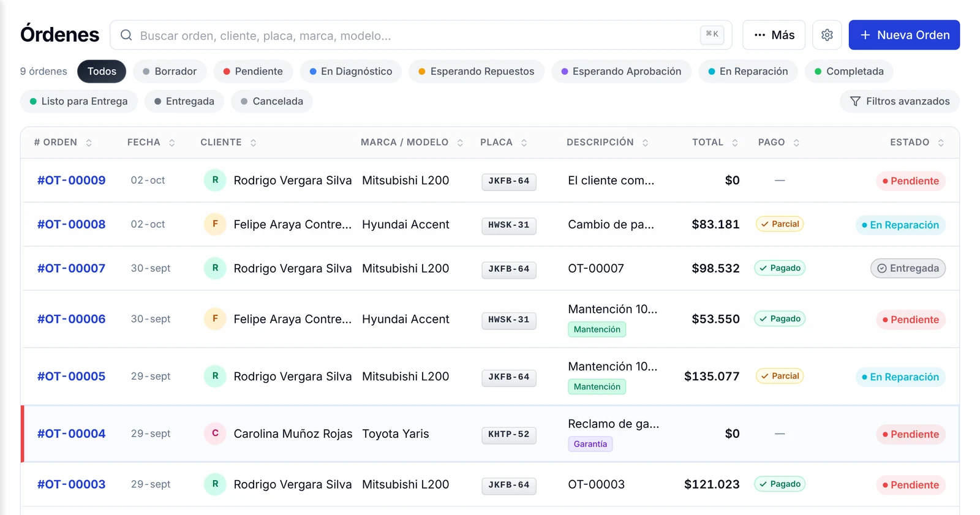Viewport: 980px width, 515px height.
Task: Click avatar C for Carolina Muñoz Rojas
Action: pos(215,434)
